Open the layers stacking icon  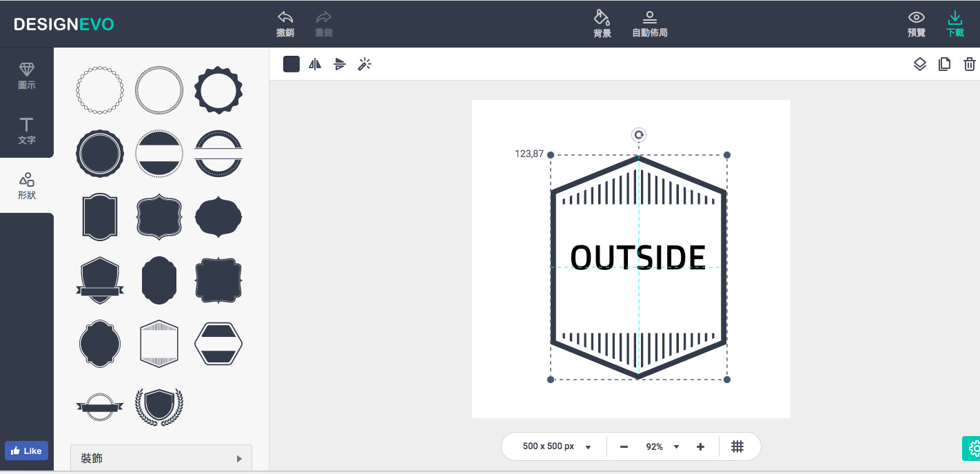point(919,64)
